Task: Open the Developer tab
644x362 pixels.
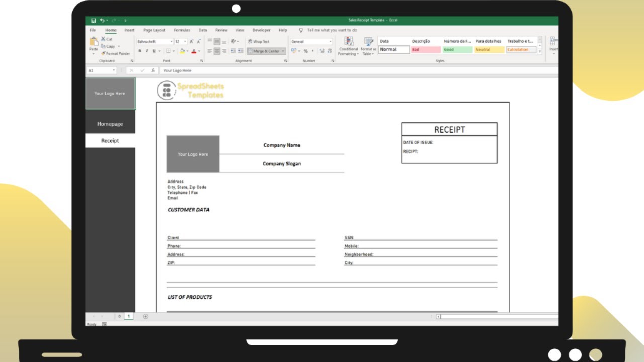Action: coord(261,30)
